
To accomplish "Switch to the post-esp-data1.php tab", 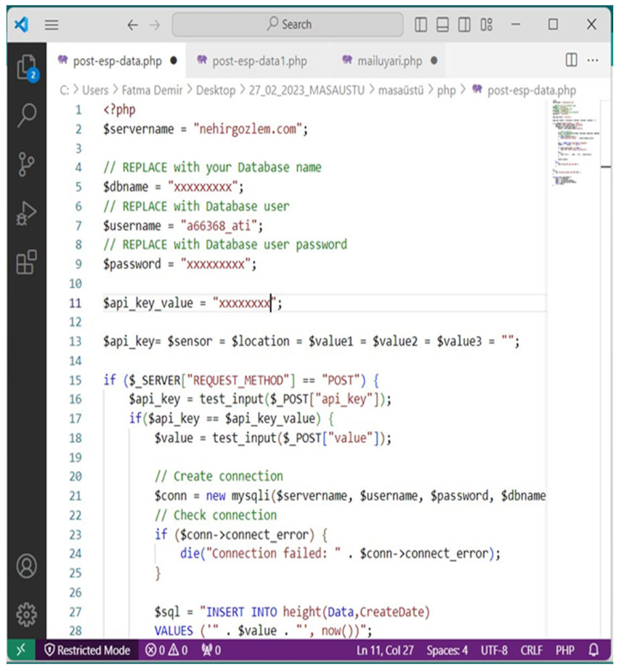I will click(259, 61).
